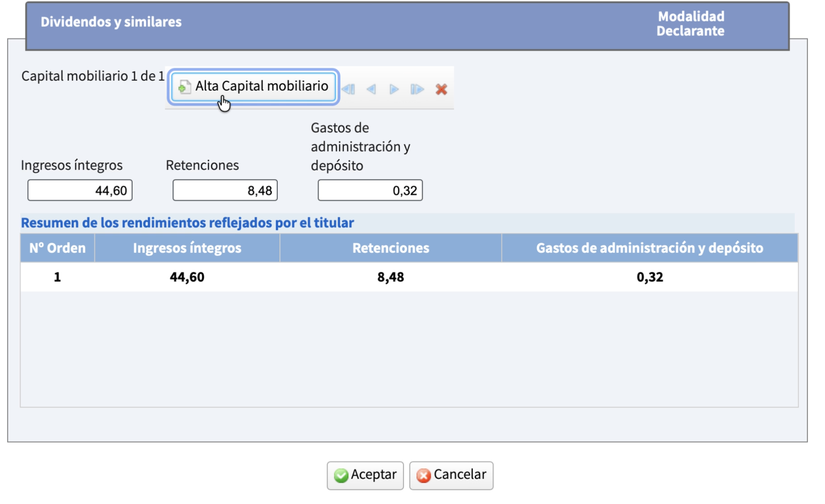
Task: Jump to the last Capital mobiliario record
Action: tap(417, 90)
